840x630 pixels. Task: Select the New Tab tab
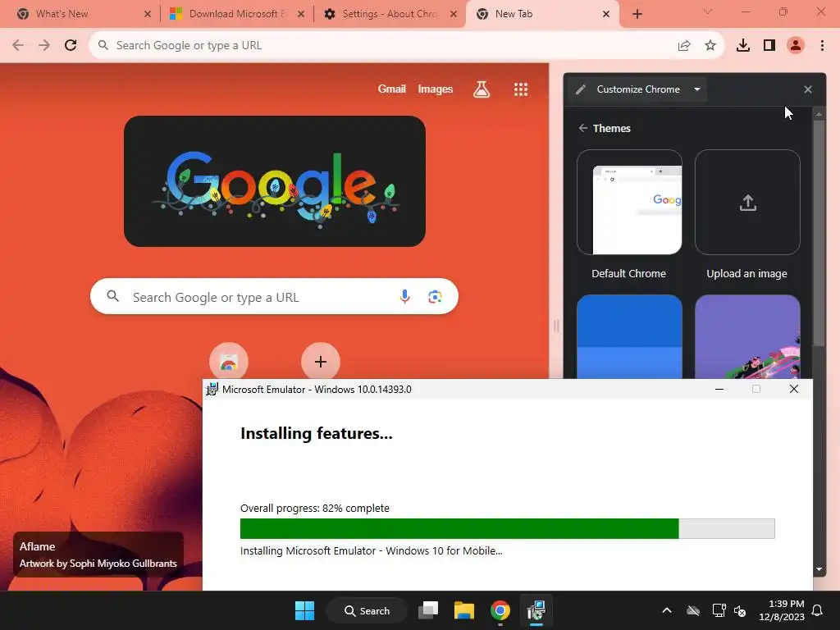point(542,14)
